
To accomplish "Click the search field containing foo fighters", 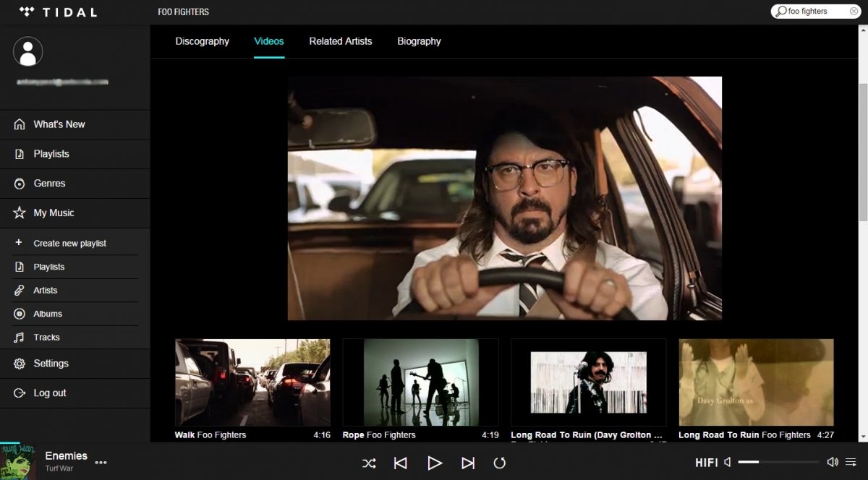I will [x=816, y=12].
